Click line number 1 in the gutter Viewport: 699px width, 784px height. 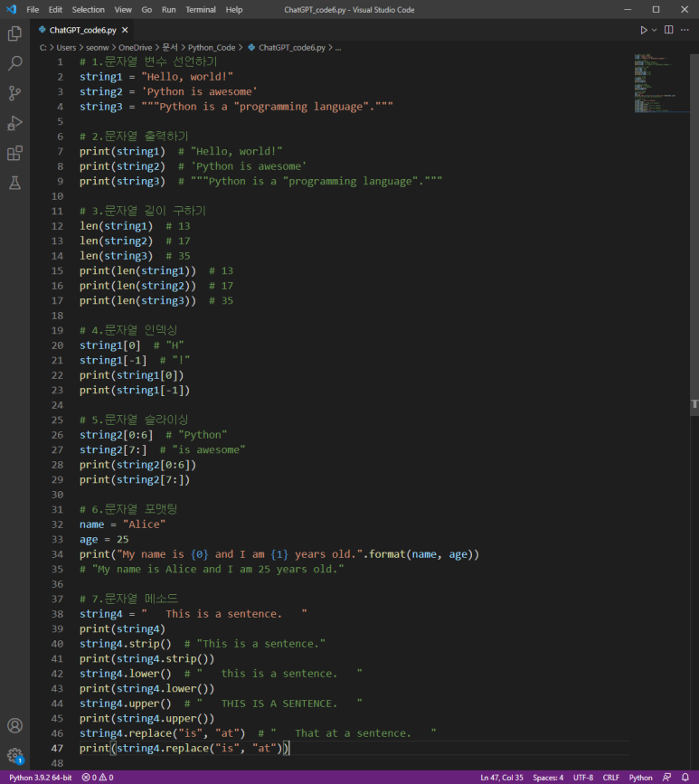coord(60,62)
